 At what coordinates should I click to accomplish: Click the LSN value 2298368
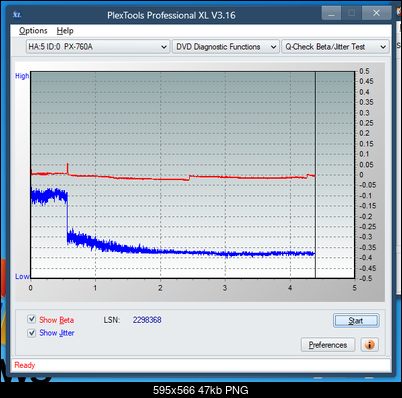pyautogui.click(x=147, y=320)
